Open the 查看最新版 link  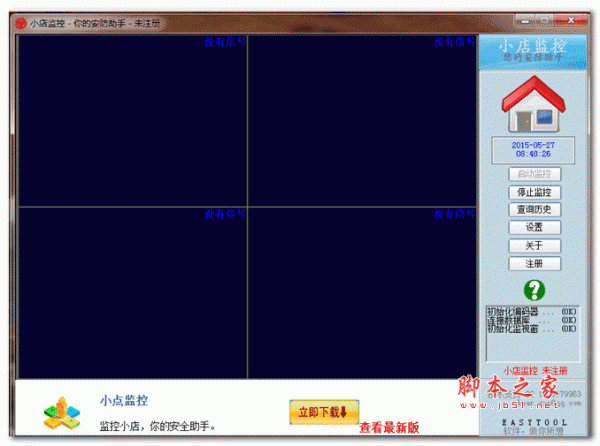(x=389, y=428)
